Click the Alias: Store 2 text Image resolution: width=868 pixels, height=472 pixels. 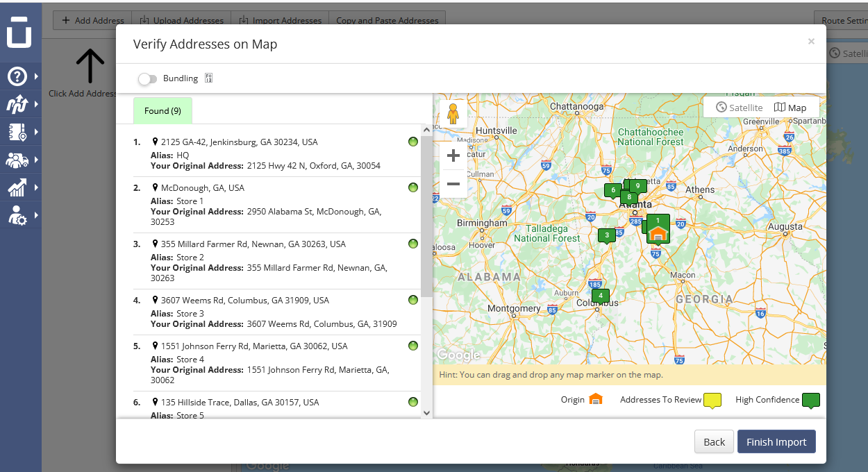177,258
